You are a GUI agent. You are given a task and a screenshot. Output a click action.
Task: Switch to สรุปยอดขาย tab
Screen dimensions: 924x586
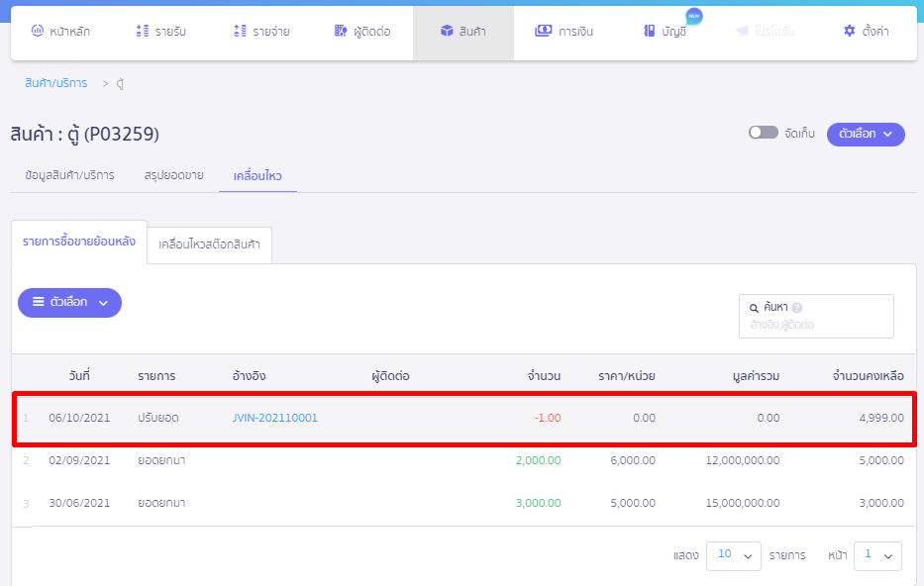173,175
